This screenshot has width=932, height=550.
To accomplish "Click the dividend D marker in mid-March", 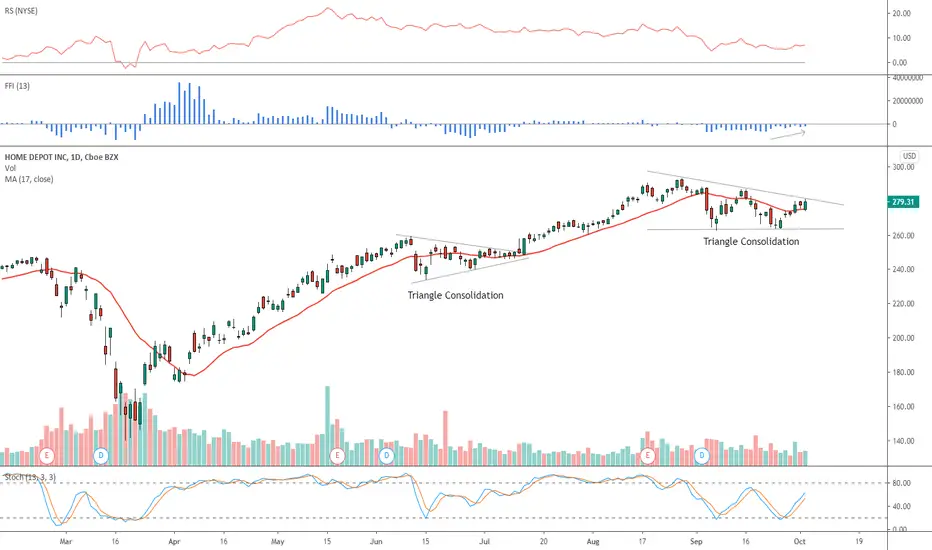I will [101, 456].
